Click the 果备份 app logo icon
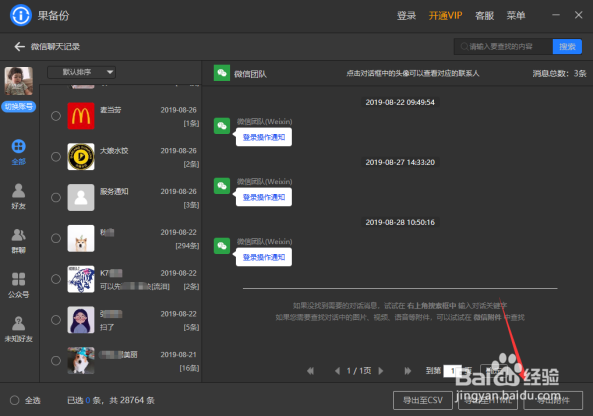Image resolution: width=593 pixels, height=416 pixels. 21,16
